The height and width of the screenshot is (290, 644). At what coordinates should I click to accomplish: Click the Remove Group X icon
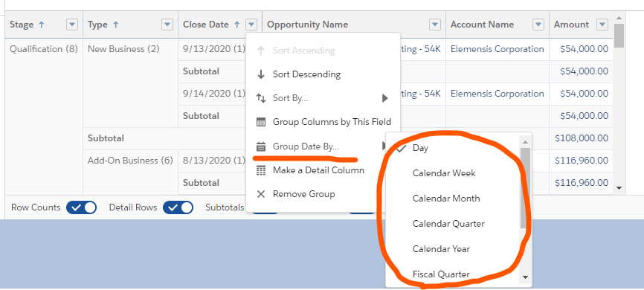[261, 194]
